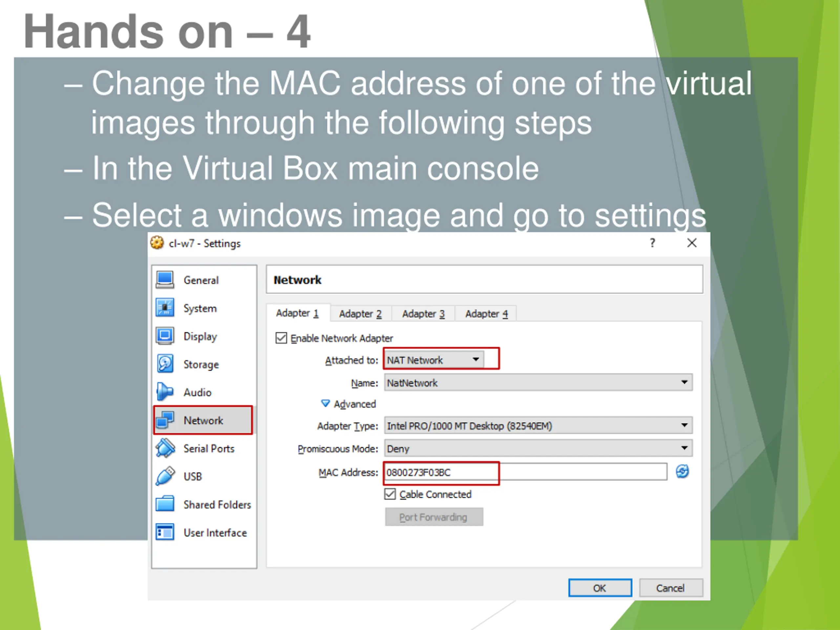Select Storage in the settings list
Viewport: 840px width, 630px height.
(204, 364)
